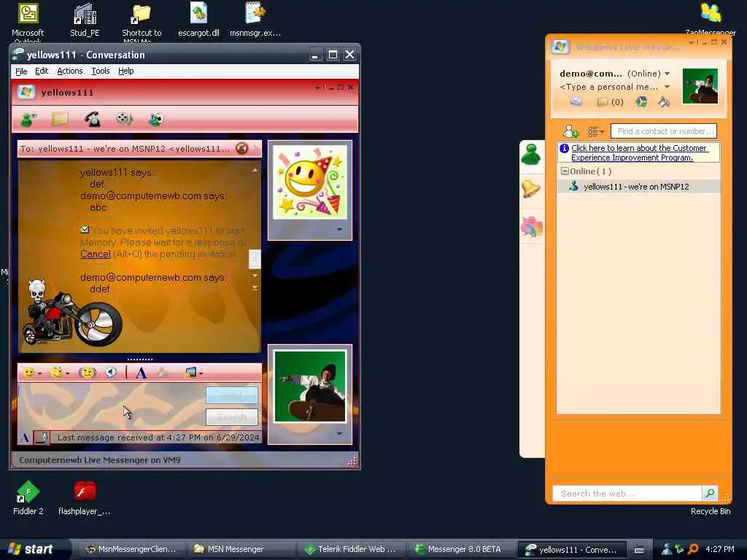Open the winks dropdown arrow
This screenshot has width=747, height=560.
pyautogui.click(x=67, y=374)
